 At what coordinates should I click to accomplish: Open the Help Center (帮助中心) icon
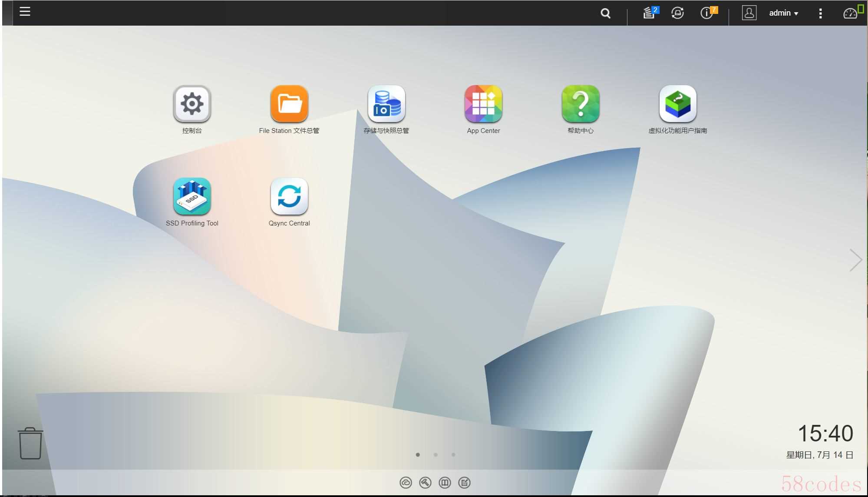coord(581,104)
